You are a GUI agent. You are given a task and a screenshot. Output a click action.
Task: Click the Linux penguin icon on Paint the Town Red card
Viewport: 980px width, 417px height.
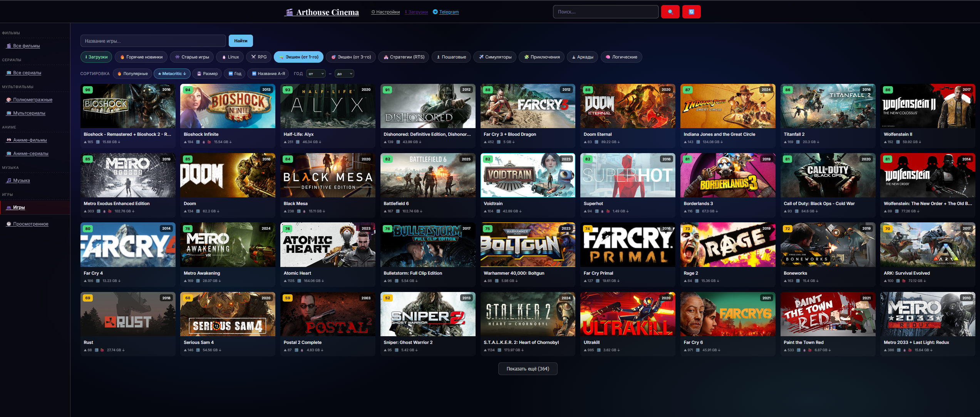tap(804, 350)
